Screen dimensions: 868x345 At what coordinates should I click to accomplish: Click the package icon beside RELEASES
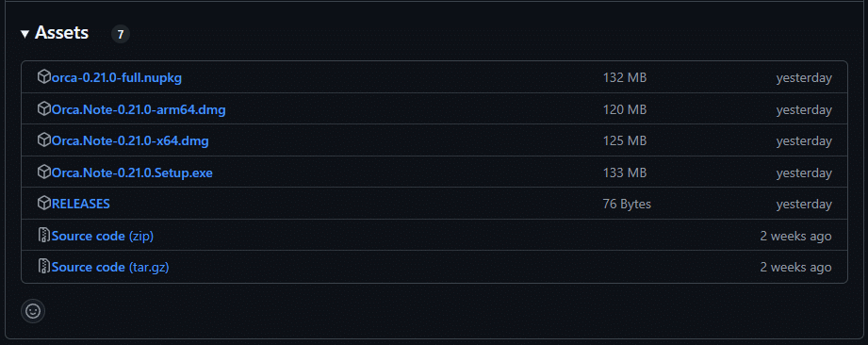[x=43, y=204]
